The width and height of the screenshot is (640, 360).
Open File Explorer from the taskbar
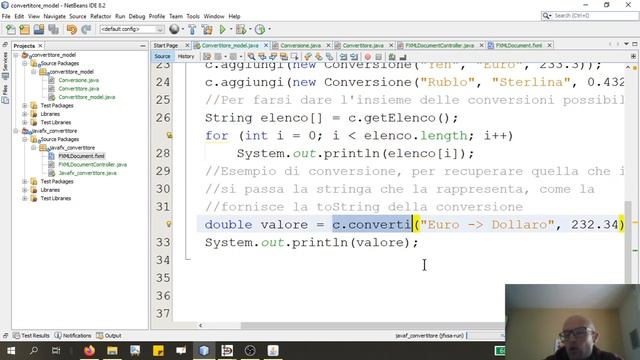(112, 351)
